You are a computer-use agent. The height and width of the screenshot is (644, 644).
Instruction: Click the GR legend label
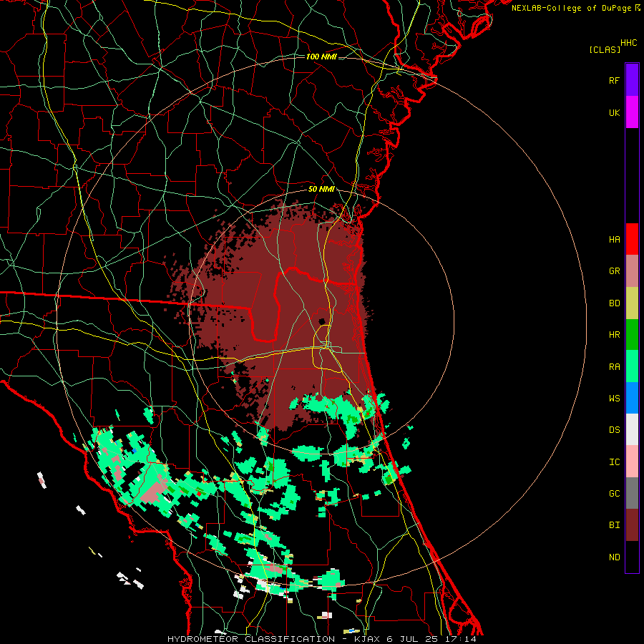(614, 271)
